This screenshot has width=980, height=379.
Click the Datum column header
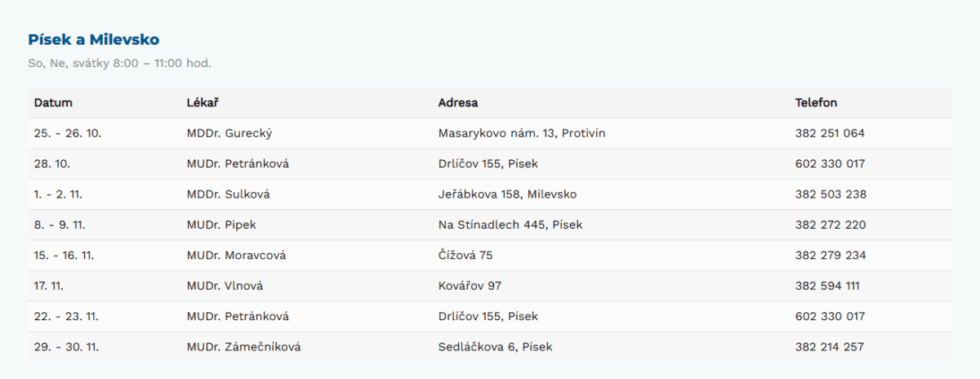pyautogui.click(x=53, y=103)
